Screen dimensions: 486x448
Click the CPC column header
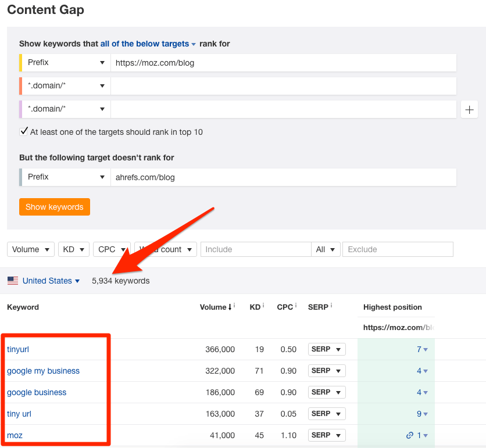pos(285,307)
